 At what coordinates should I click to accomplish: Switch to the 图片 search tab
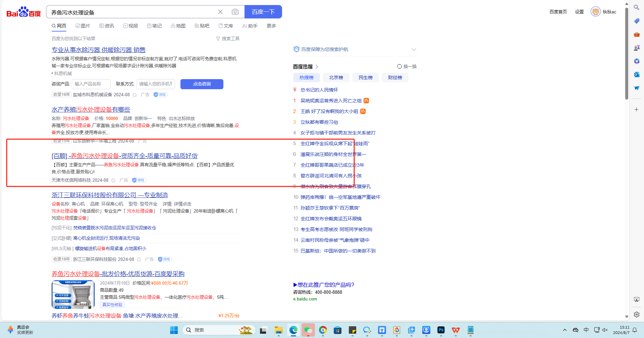click(x=83, y=26)
